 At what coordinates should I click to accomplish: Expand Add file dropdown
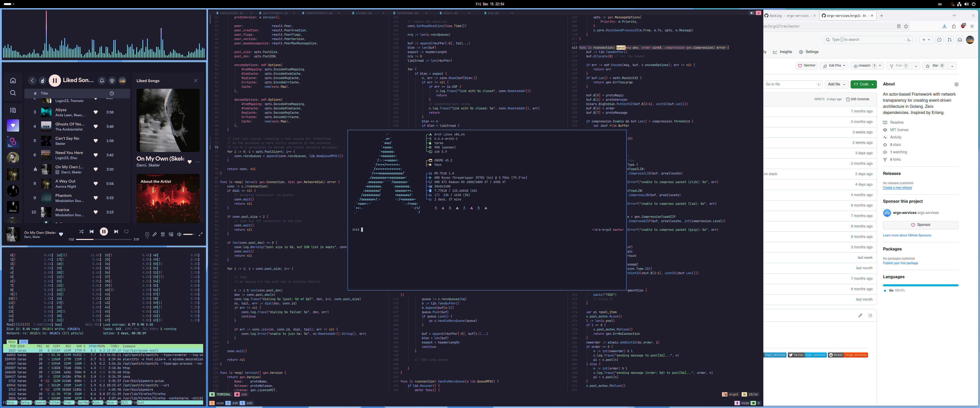pyautogui.click(x=837, y=84)
